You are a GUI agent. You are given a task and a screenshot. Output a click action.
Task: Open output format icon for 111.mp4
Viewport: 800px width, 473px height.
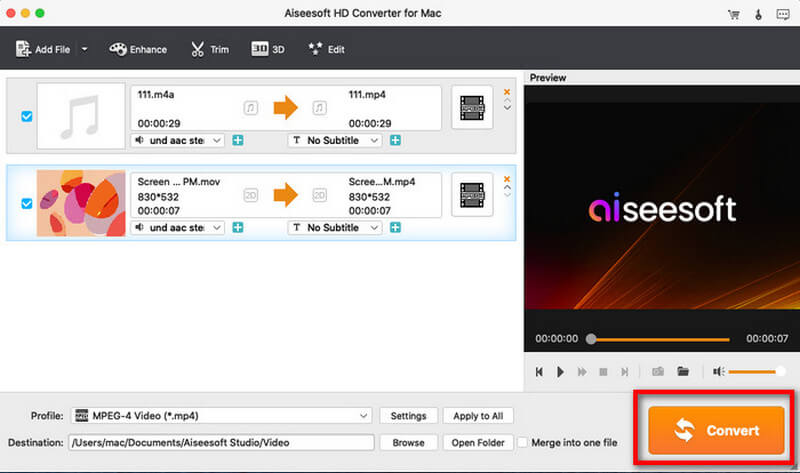tap(472, 107)
